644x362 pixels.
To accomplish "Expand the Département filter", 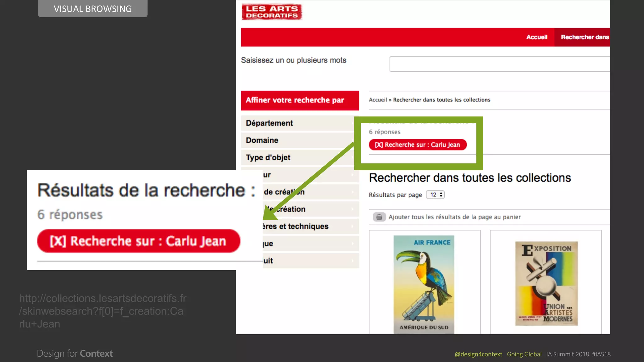I will 300,123.
